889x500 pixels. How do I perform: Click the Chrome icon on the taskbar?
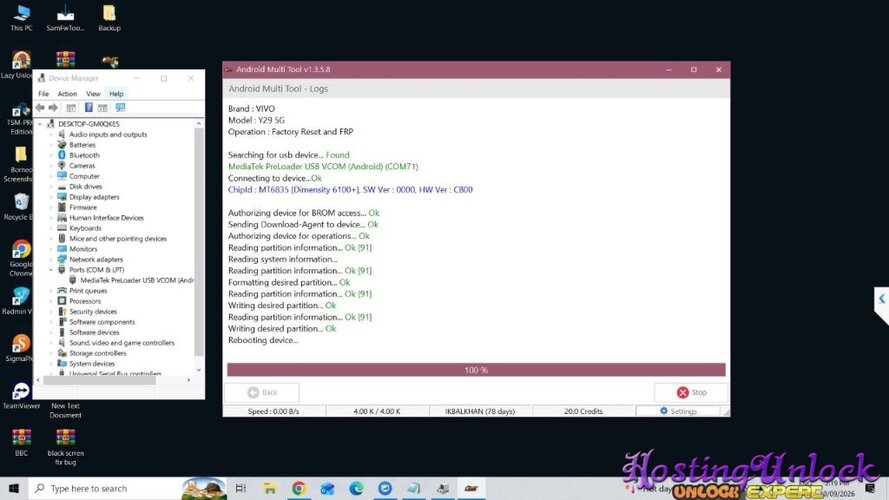(298, 488)
